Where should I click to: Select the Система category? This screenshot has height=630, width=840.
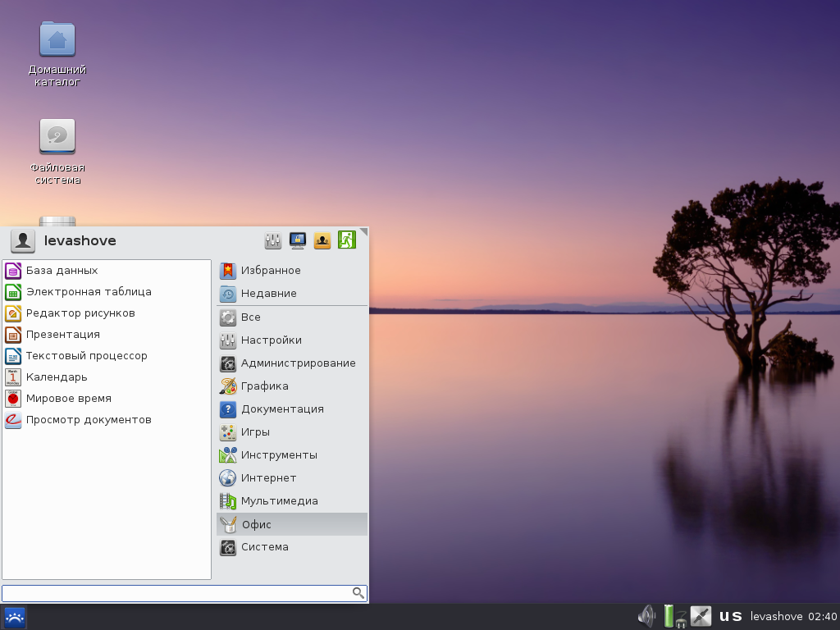[x=292, y=547]
